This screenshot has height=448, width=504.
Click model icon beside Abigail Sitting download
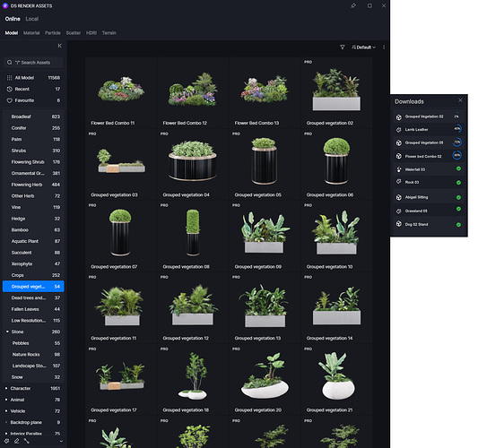(398, 197)
